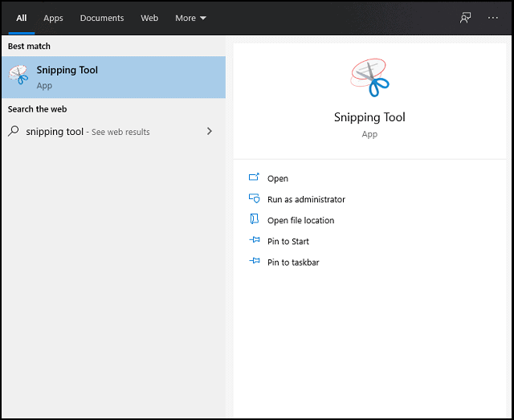
Task: Click the Pin to Start pin icon
Action: point(255,240)
